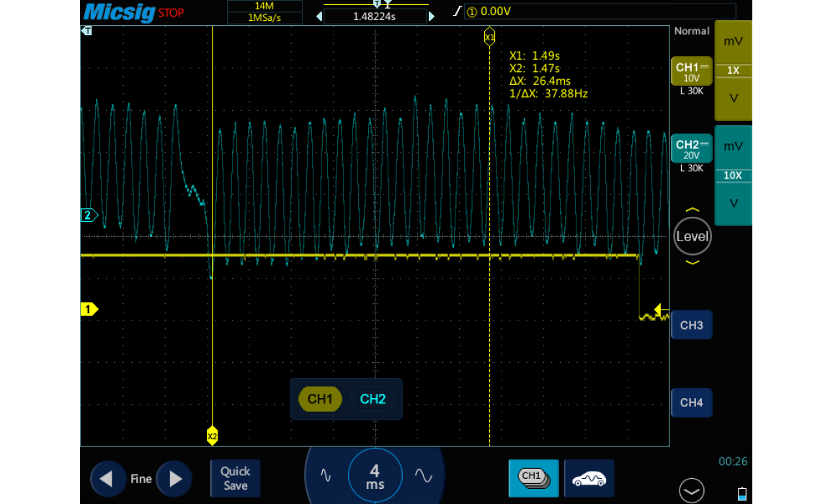Select CH1 in the channel popup

point(320,399)
